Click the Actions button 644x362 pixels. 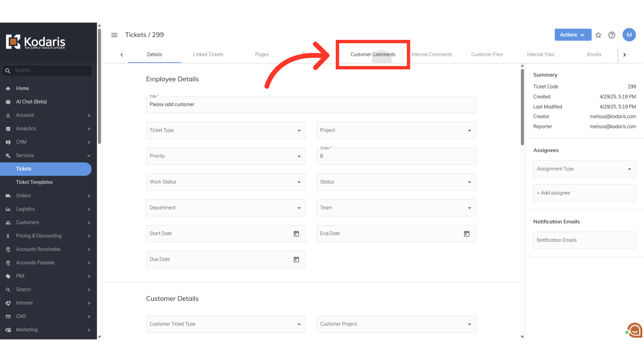573,35
